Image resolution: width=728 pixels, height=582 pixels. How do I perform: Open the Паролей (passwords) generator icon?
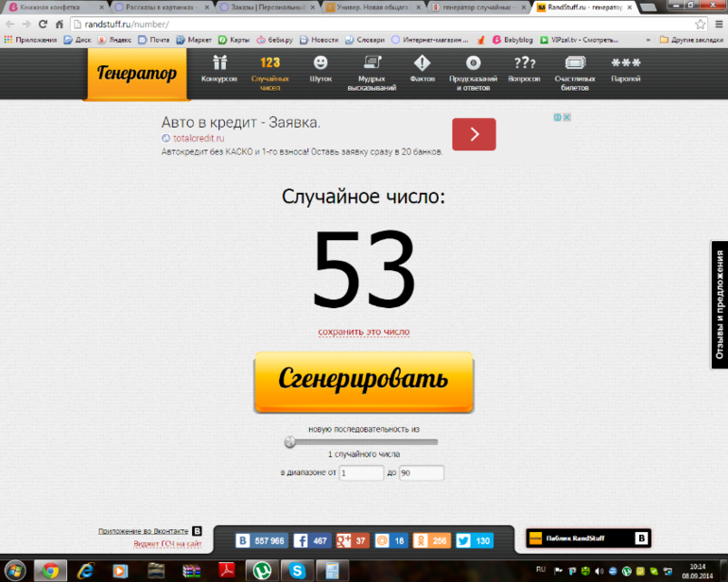point(625,63)
